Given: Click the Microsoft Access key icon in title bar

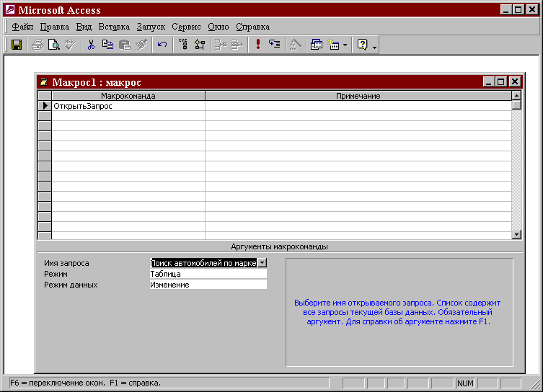Looking at the screenshot, I should click(10, 9).
